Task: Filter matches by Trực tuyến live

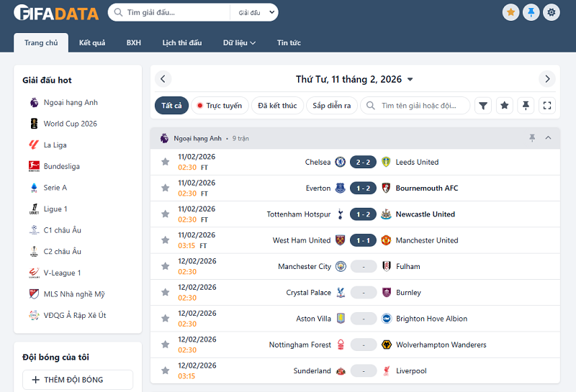Action: click(220, 106)
